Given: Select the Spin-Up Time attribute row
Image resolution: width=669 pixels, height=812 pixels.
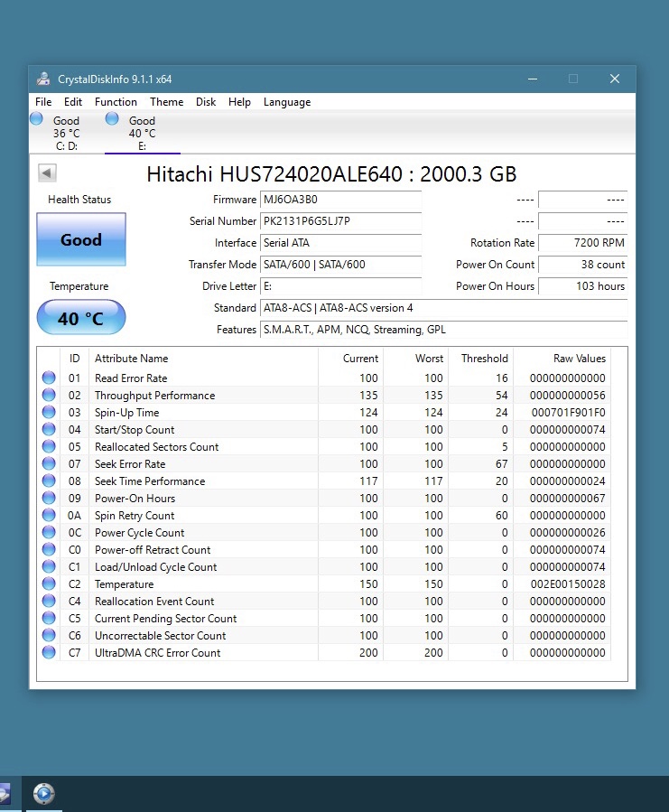Looking at the screenshot, I should click(324, 412).
